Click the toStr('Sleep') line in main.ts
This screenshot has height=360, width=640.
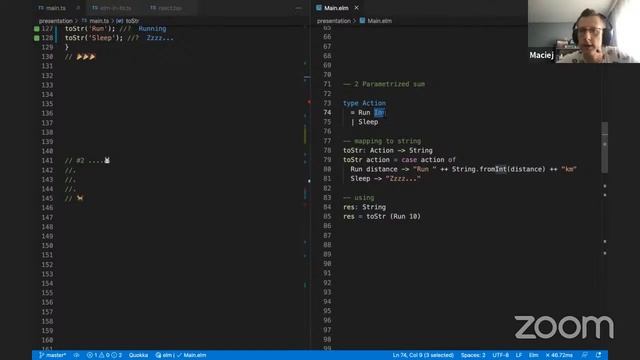click(119, 38)
